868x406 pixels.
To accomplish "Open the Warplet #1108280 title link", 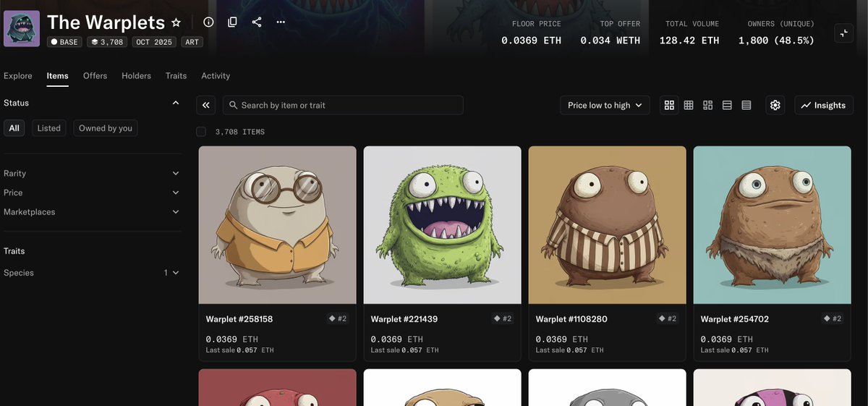I will (x=571, y=319).
